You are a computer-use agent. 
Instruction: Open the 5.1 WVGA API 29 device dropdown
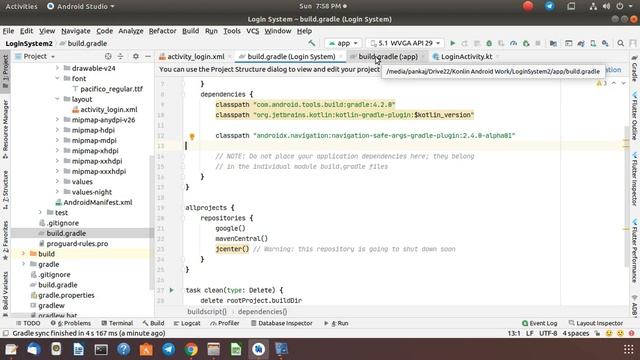pos(405,43)
